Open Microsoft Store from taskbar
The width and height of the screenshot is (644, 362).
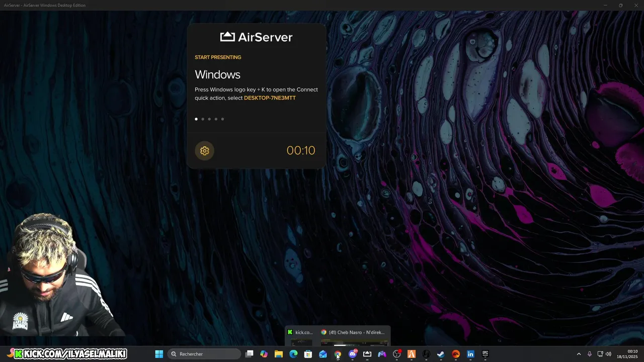308,354
